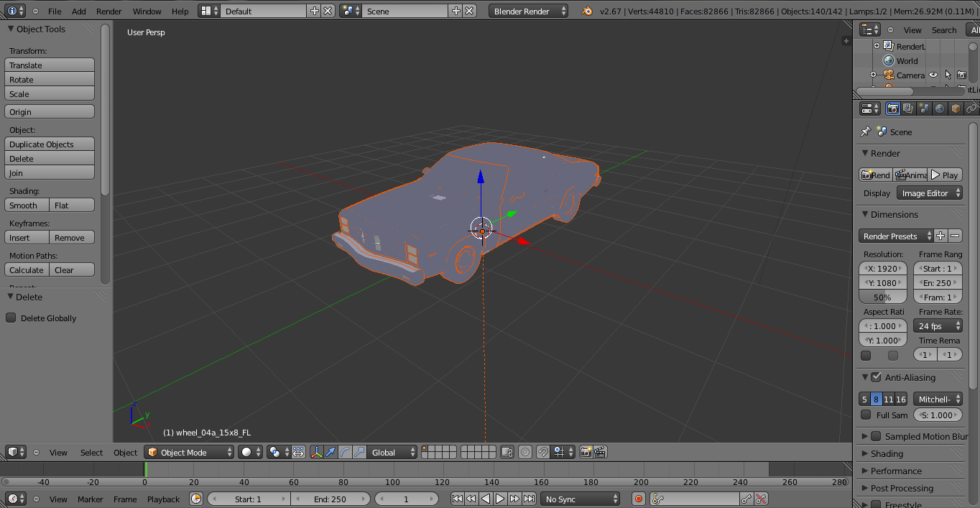Screen dimensions: 980x508
Task: Click the lock layers to scene icon
Action: (x=507, y=452)
